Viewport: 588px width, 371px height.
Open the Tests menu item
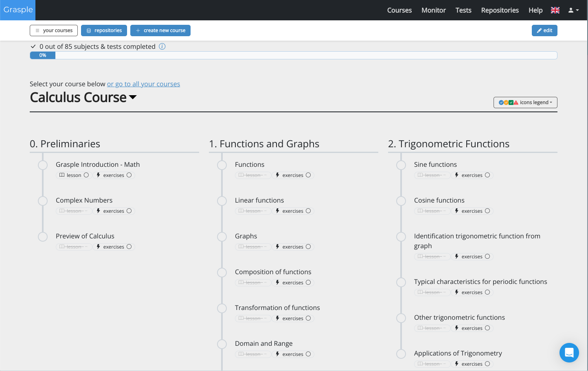(463, 10)
